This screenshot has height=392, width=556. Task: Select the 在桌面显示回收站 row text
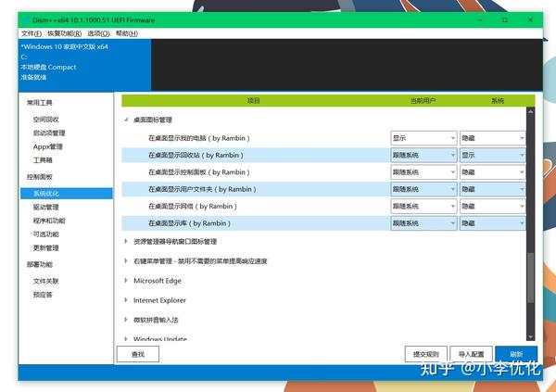pyautogui.click(x=196, y=155)
